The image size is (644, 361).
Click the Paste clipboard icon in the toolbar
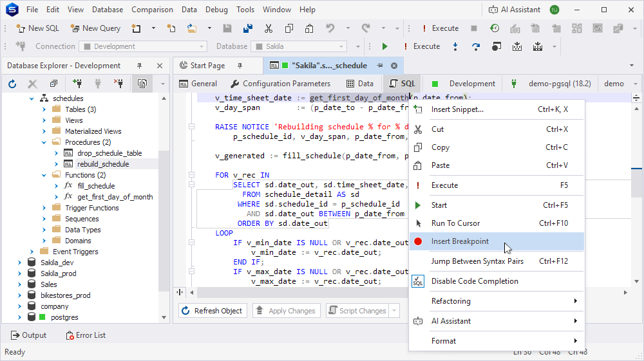pos(309,28)
